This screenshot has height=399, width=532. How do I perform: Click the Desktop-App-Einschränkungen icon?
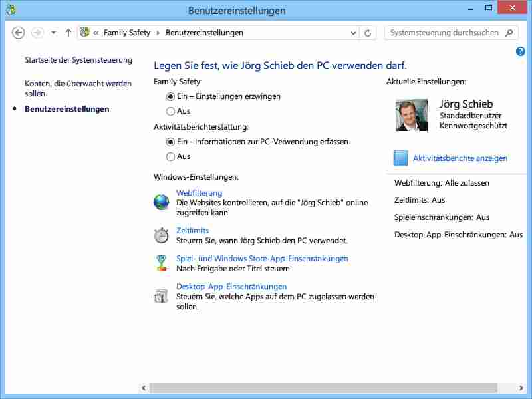[x=161, y=295]
